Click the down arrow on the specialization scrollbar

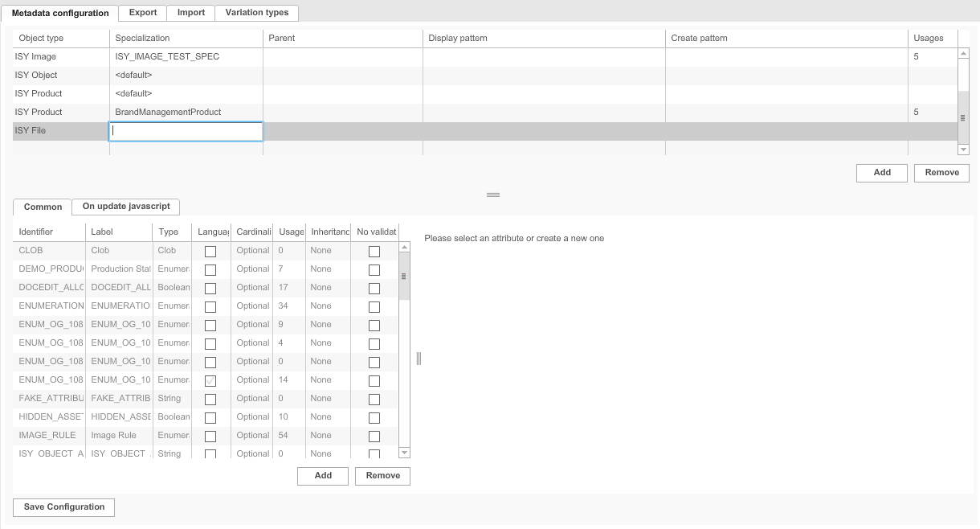click(963, 149)
